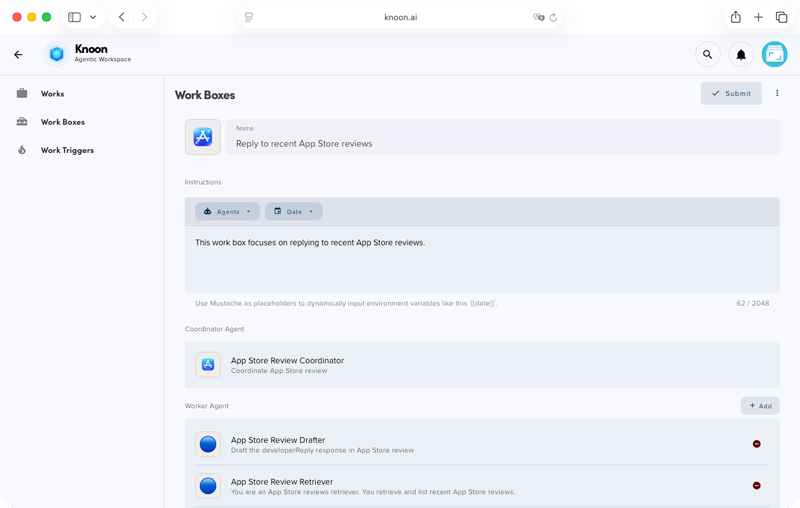This screenshot has width=800, height=508.
Task: Click the Knoon logo icon
Action: click(57, 55)
